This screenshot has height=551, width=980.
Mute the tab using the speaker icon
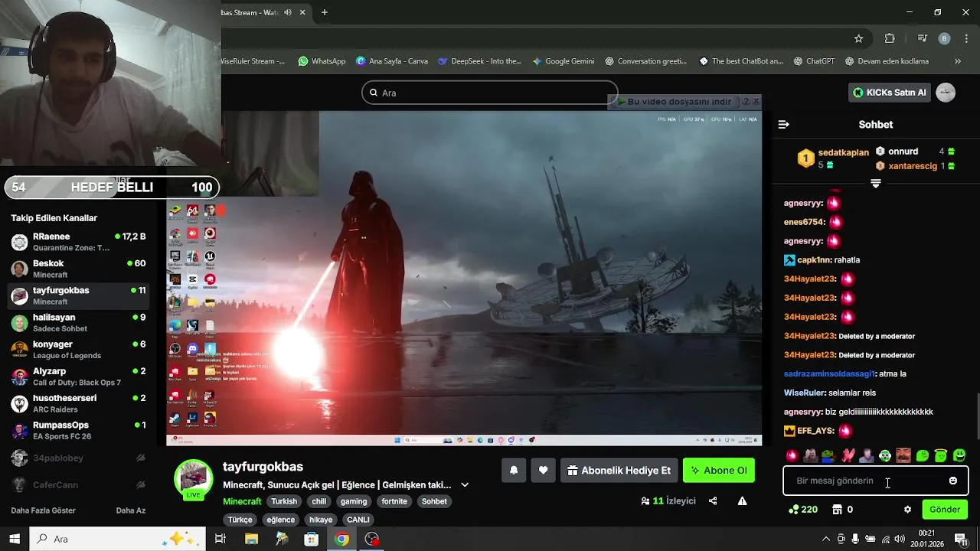coord(288,12)
